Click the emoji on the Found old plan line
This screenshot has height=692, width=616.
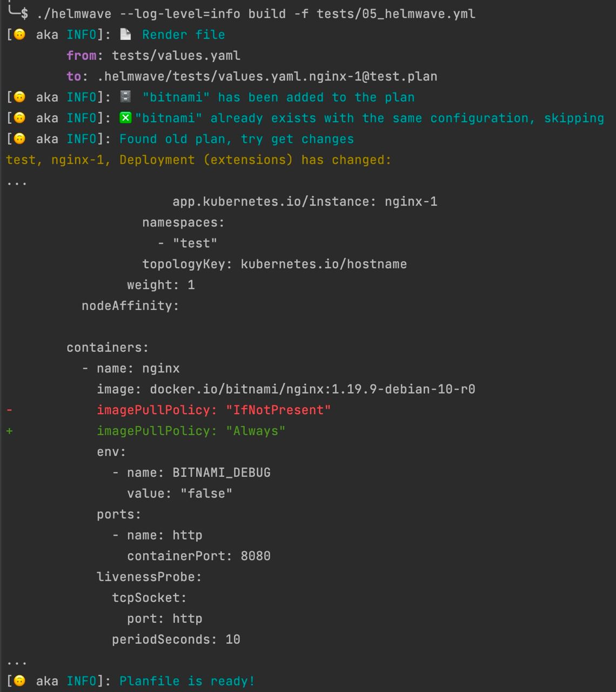tap(19, 139)
